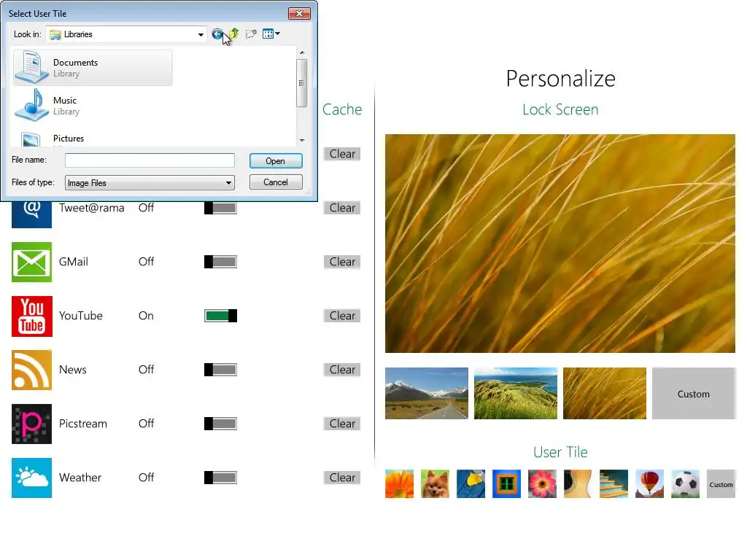Click the Back arrow icon in dialog
The image size is (747, 560).
pyautogui.click(x=217, y=34)
